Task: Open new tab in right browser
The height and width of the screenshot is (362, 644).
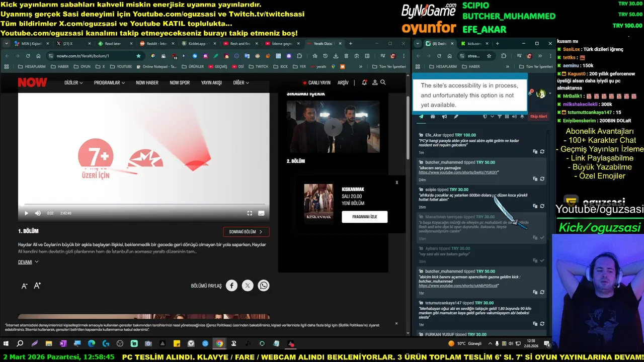Action: 497,44
